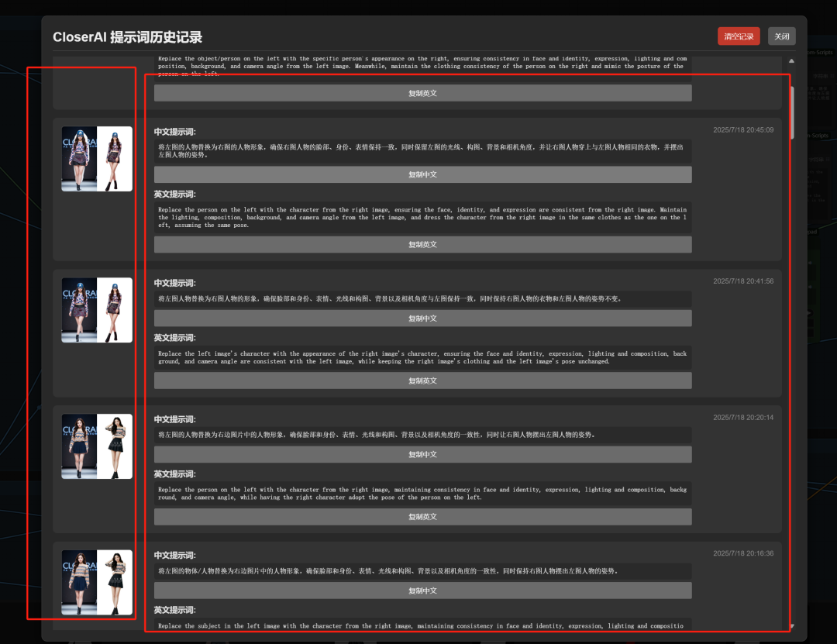Click English prompt text of 20:20:14 record
Viewport: 837px width, 644px height.
423,494
